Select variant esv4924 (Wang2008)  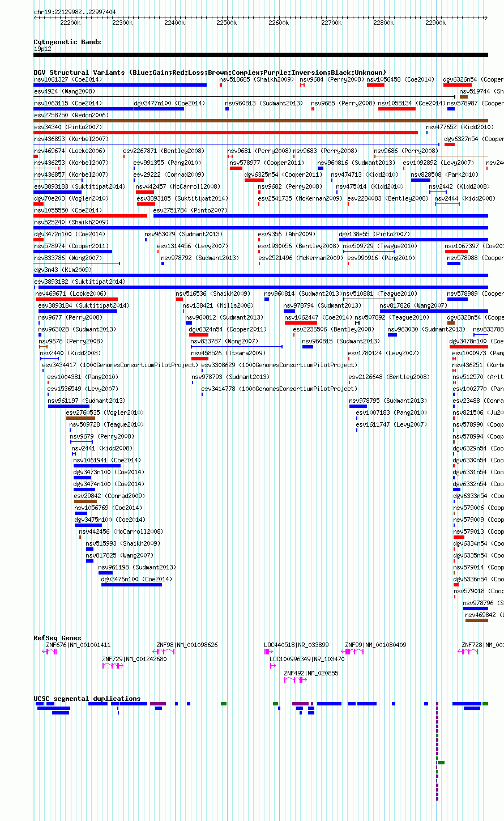coord(65,91)
